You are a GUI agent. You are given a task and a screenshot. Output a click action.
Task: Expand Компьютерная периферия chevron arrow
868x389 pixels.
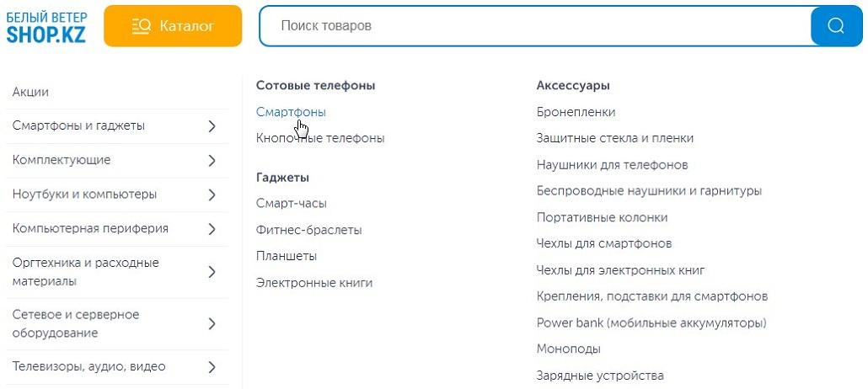click(212, 229)
